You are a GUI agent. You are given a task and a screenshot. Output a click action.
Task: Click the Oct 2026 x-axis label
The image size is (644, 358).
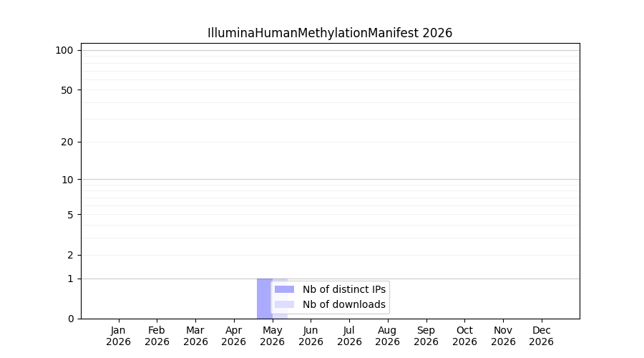(464, 336)
